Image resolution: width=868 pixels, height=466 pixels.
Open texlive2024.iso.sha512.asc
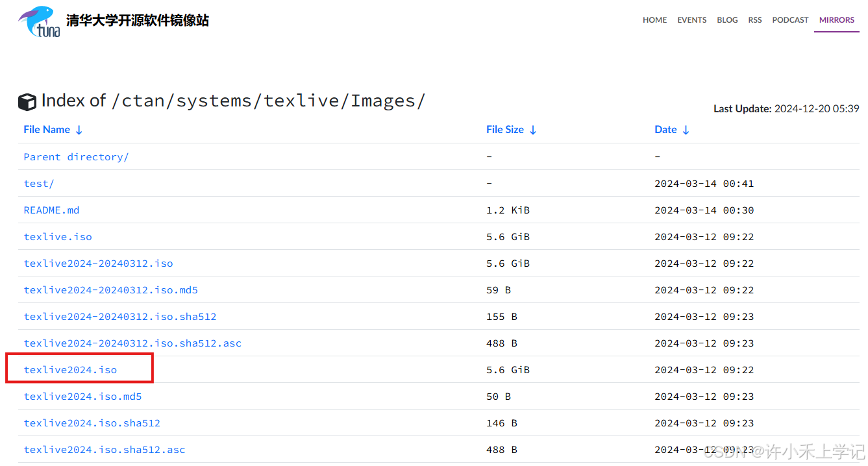pos(105,450)
